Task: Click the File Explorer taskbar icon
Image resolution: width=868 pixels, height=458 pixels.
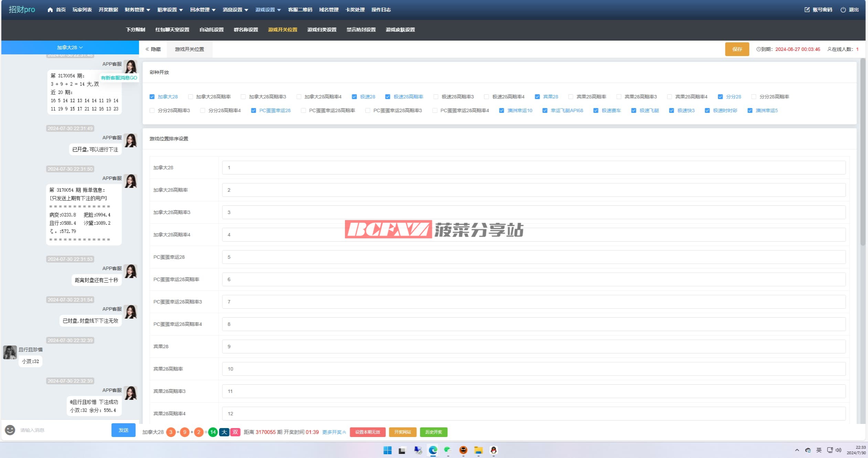Action: pyautogui.click(x=478, y=450)
